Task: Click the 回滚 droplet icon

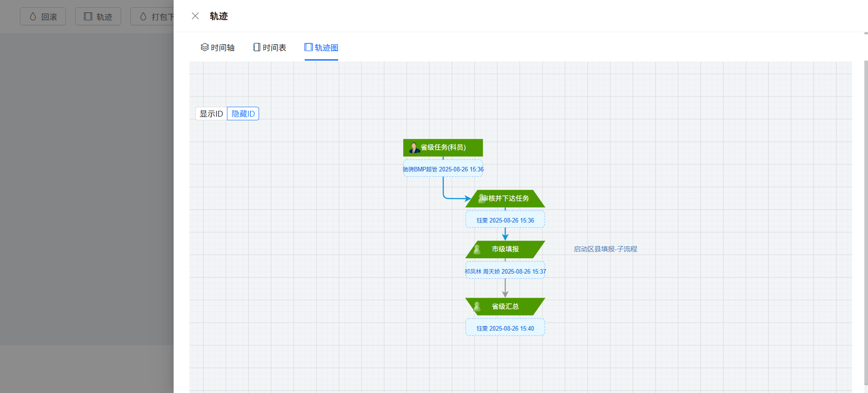Action: (x=33, y=17)
